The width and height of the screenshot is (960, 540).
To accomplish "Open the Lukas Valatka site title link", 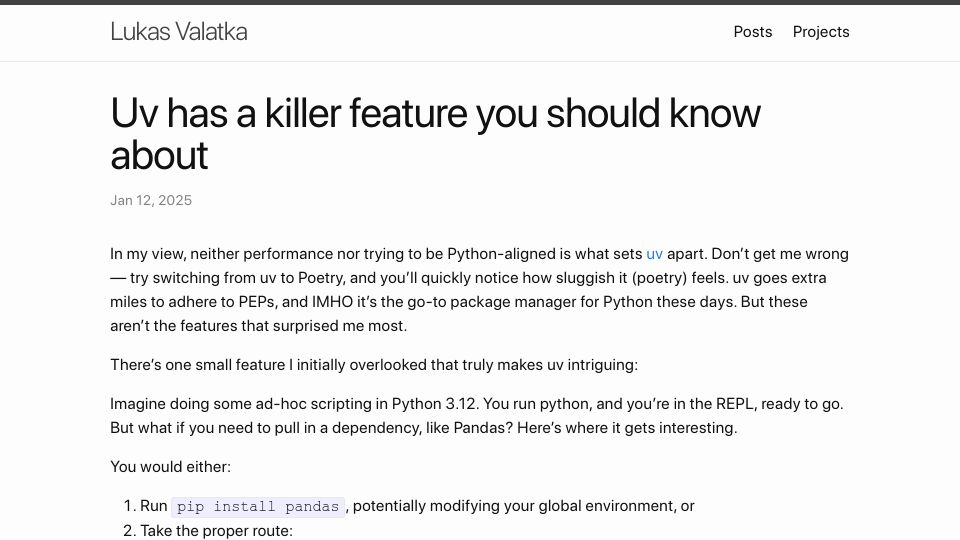I will (179, 32).
